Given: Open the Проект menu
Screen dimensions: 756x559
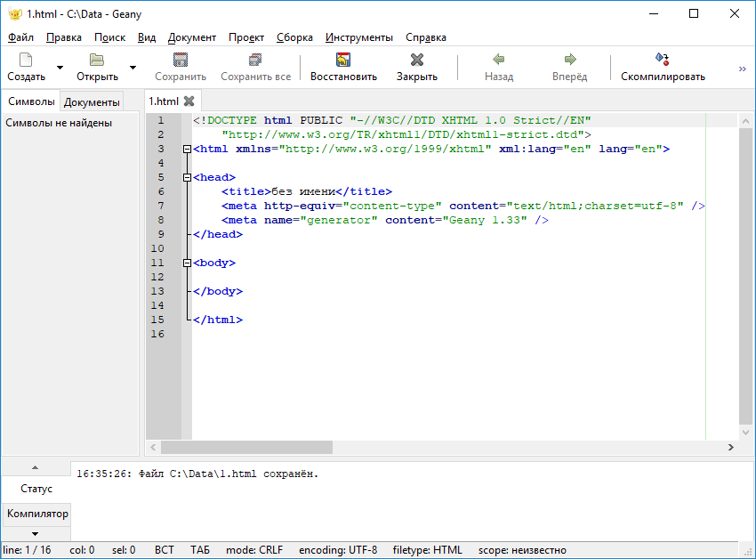Looking at the screenshot, I should (x=246, y=37).
